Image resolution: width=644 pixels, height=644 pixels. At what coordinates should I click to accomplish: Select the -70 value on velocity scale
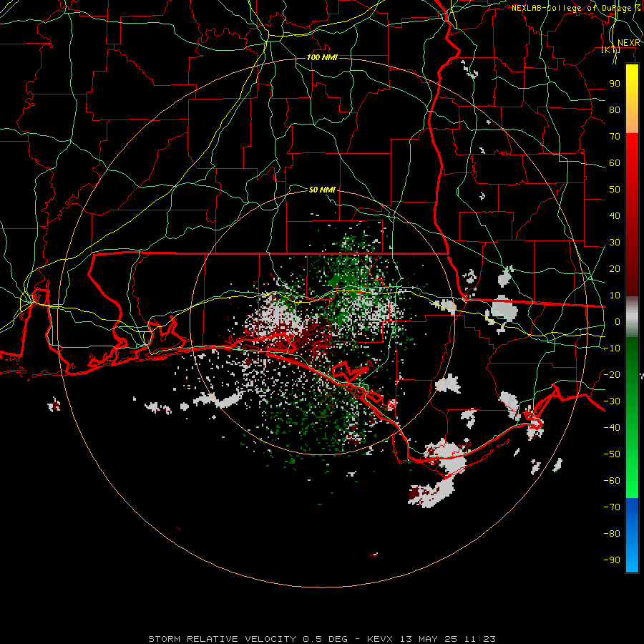612,507
